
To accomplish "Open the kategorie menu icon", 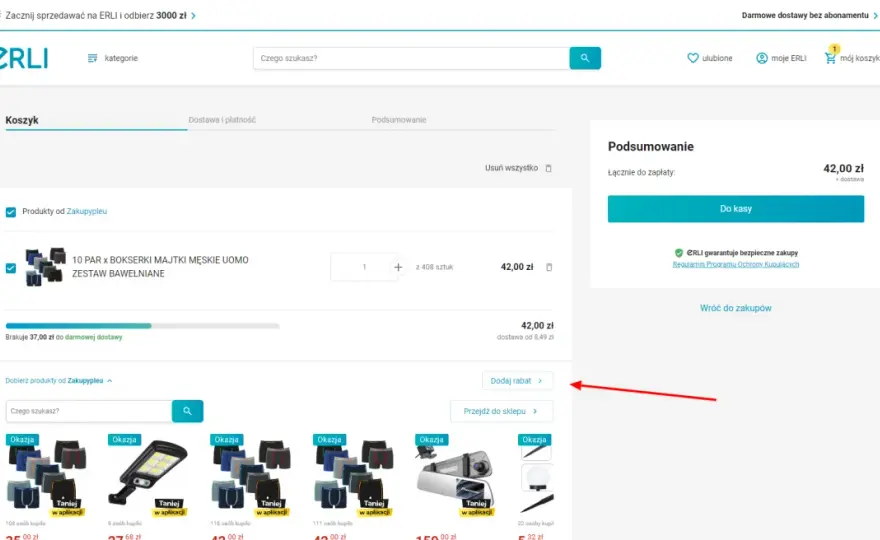I will tap(93, 58).
